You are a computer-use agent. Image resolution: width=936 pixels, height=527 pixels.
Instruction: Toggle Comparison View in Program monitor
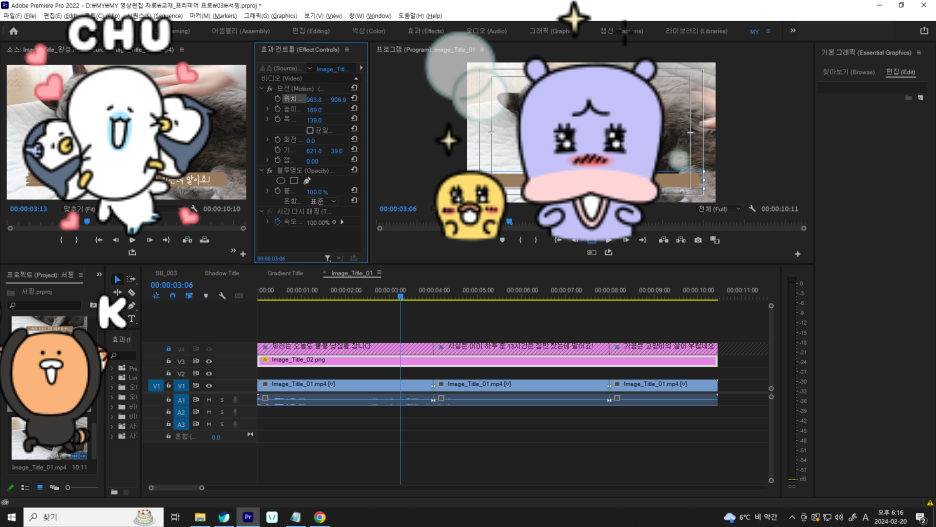[x=715, y=240]
